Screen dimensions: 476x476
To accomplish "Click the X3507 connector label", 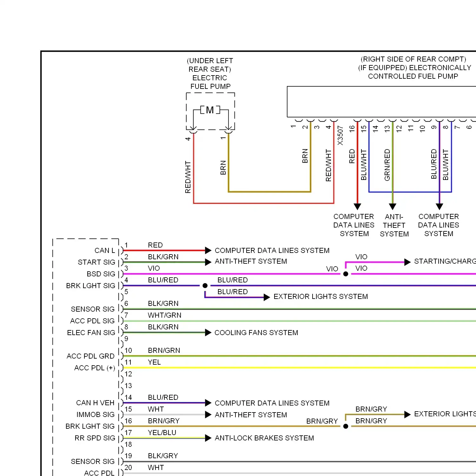I will coord(340,136).
